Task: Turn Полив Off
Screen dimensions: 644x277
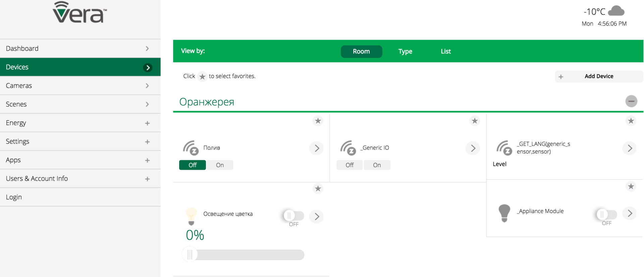Action: point(193,165)
